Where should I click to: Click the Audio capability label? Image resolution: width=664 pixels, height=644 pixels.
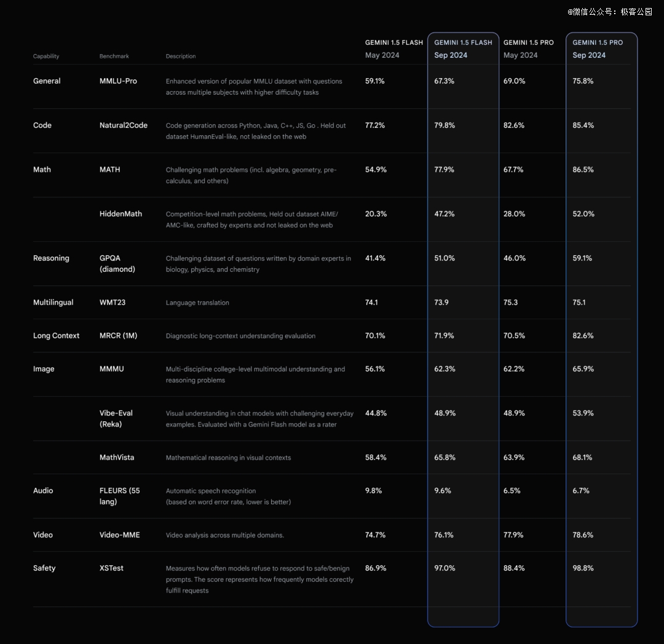(43, 491)
